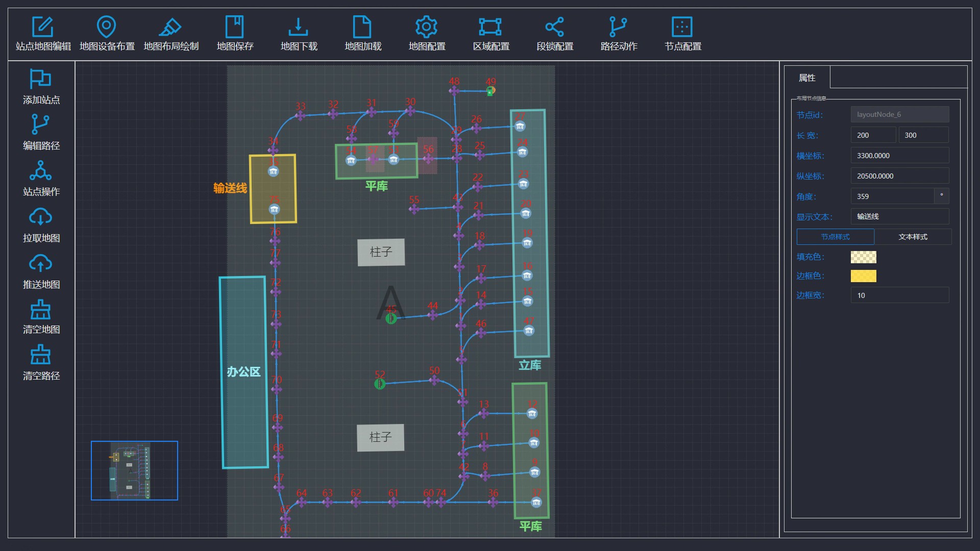This screenshot has width=980, height=551.
Task: Select the green charger node 45
Action: point(391,319)
